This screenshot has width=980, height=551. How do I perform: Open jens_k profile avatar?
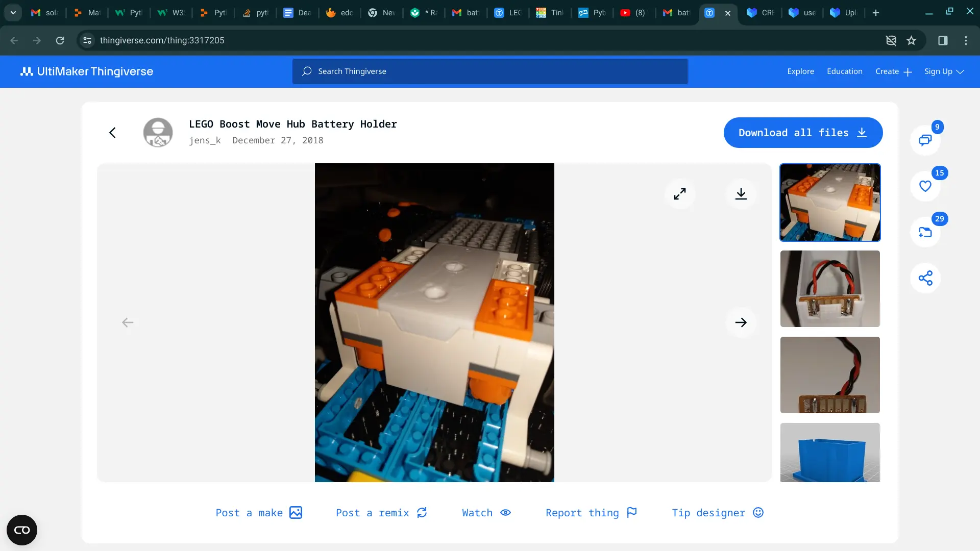pyautogui.click(x=158, y=133)
